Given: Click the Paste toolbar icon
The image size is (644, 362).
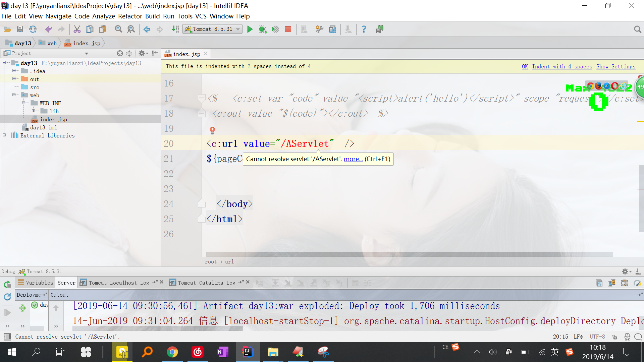Looking at the screenshot, I should 103,29.
